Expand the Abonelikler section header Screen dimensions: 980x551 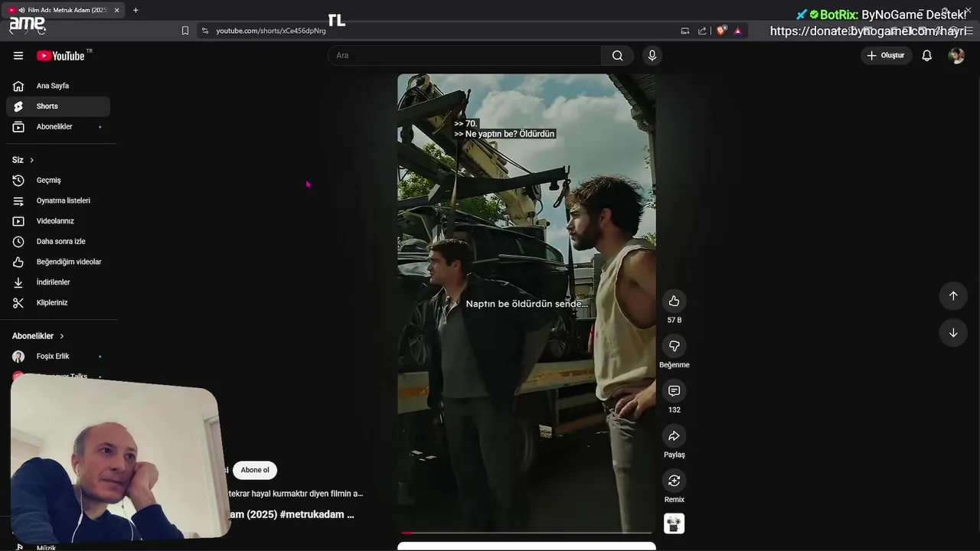coord(38,336)
